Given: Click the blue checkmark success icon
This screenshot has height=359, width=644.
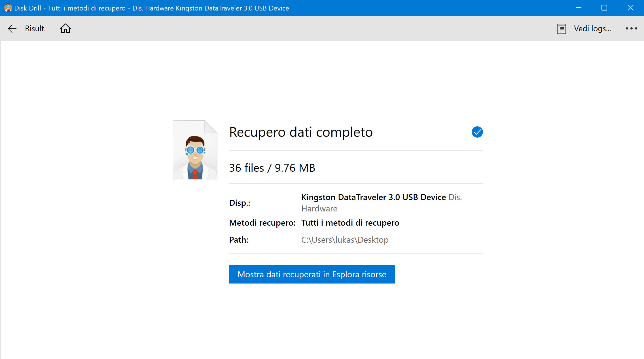Looking at the screenshot, I should (477, 132).
